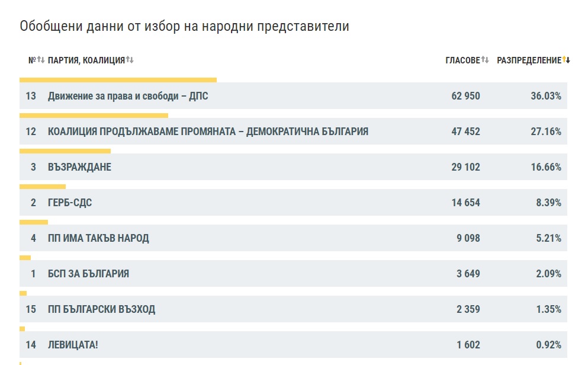Sort by РАЗПРЕДЕЛЕНИЕ header label
This screenshot has height=365, width=588.
click(x=528, y=60)
